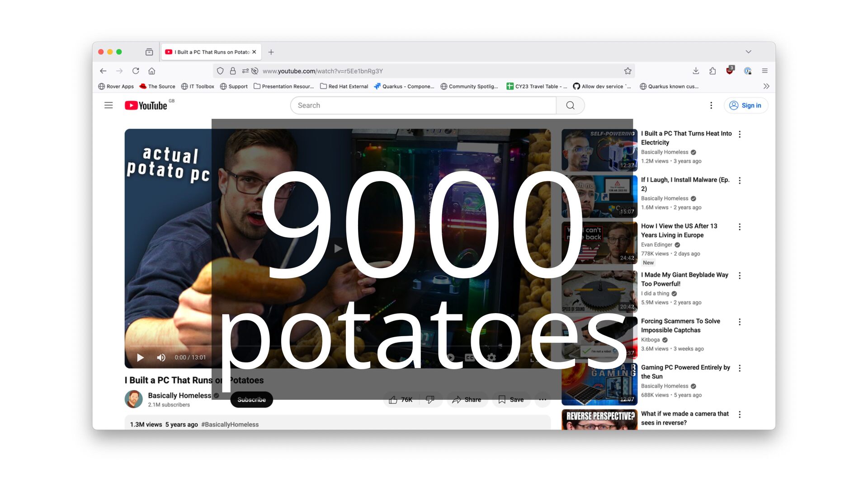Click the video play button
This screenshot has width=868, height=488.
(140, 357)
